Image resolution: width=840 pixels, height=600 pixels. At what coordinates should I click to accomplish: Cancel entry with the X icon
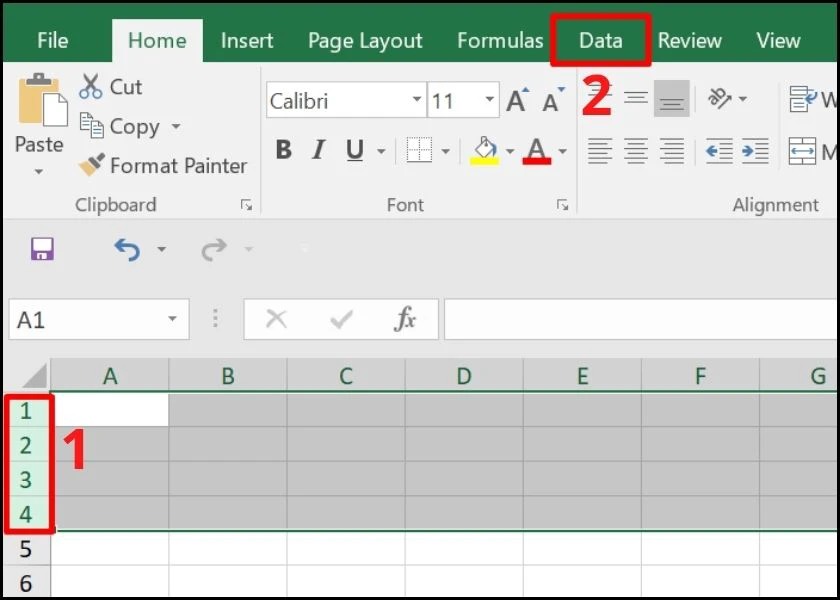coord(276,319)
